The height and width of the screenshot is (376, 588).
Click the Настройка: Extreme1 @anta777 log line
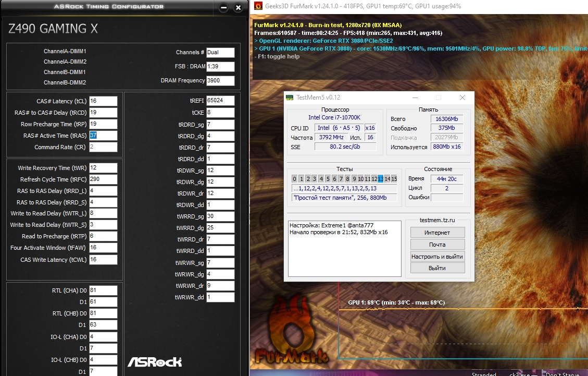click(332, 225)
